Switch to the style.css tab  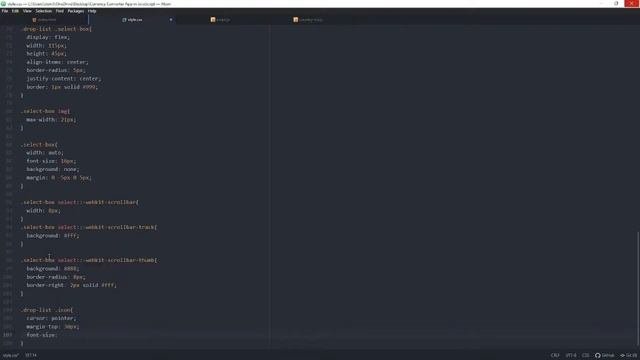[x=132, y=20]
